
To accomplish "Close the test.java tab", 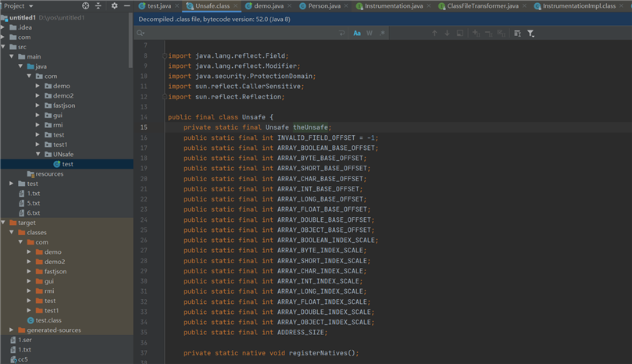I will 177,5.
